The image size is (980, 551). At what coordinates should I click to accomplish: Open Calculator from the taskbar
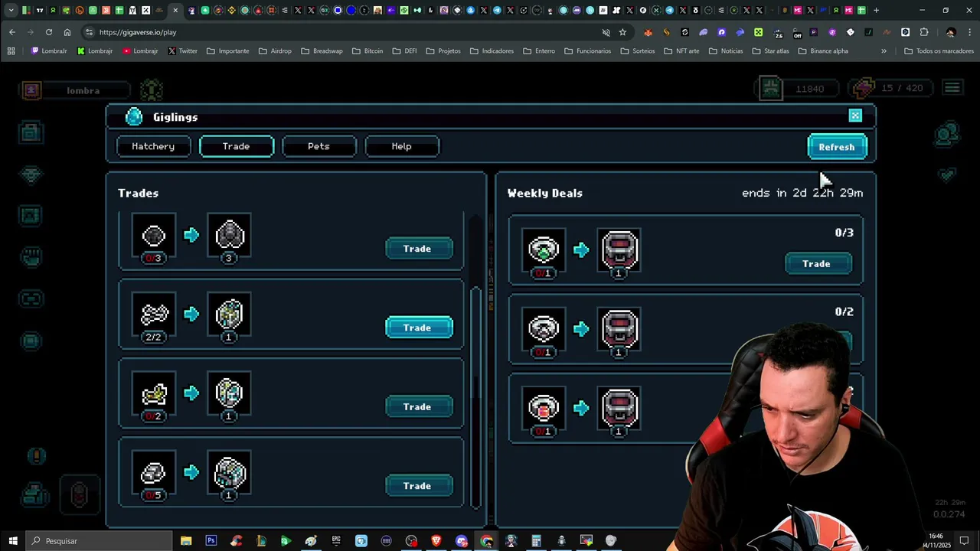coord(536,541)
